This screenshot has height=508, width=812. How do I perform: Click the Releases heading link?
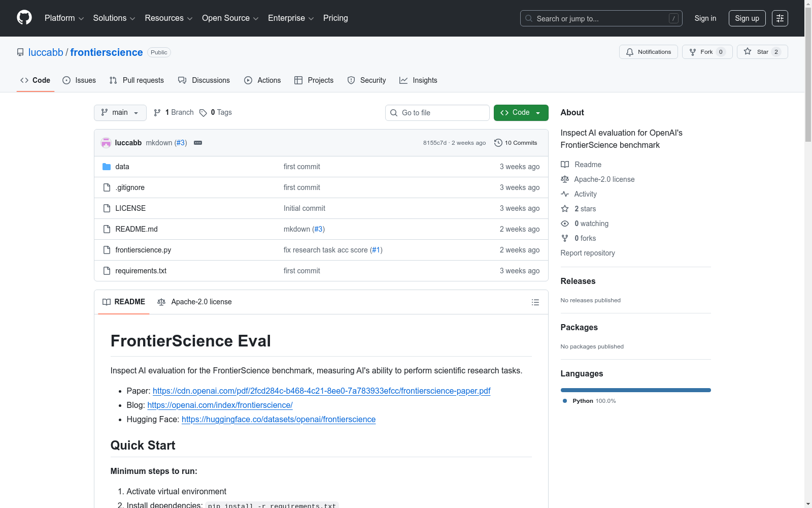tap(578, 281)
